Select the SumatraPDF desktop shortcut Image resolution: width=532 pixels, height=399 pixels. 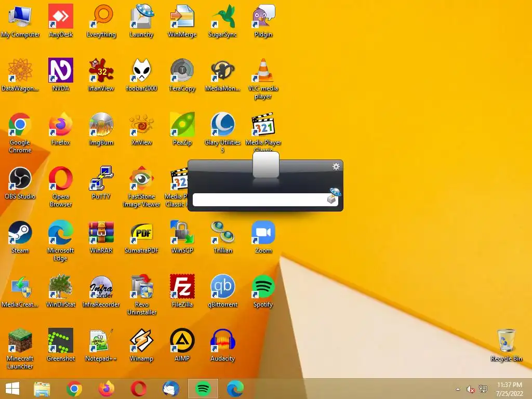pos(141,237)
